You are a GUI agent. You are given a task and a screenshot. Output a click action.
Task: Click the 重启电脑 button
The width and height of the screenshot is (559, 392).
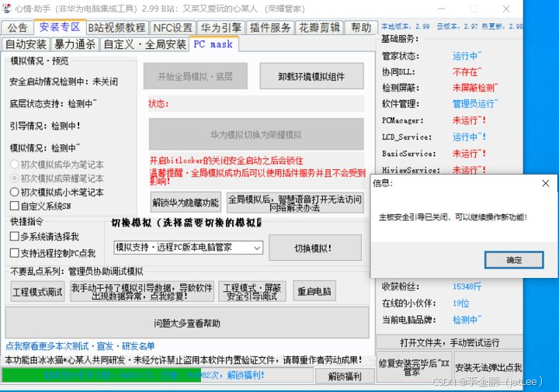314,292
